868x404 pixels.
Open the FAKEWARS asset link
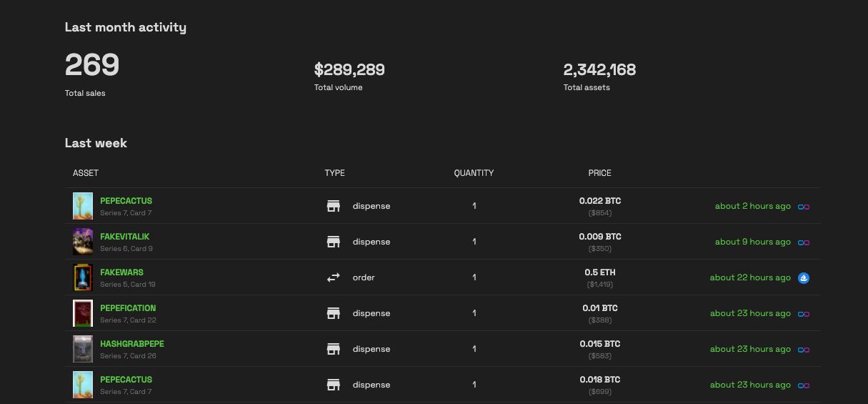point(121,272)
